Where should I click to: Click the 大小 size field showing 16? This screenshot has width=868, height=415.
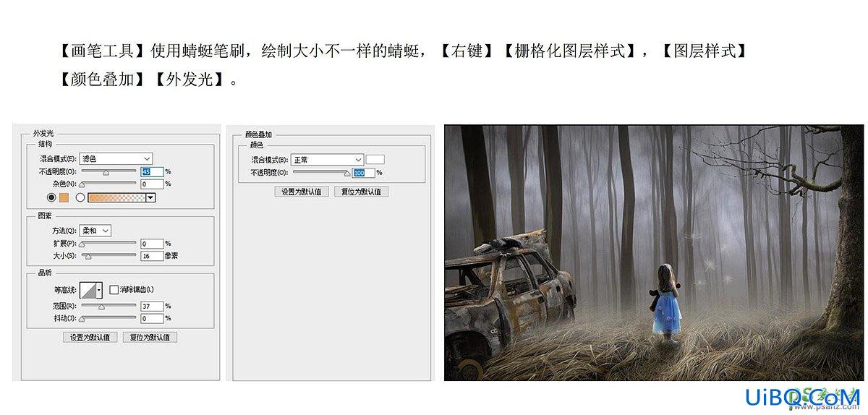[152, 256]
